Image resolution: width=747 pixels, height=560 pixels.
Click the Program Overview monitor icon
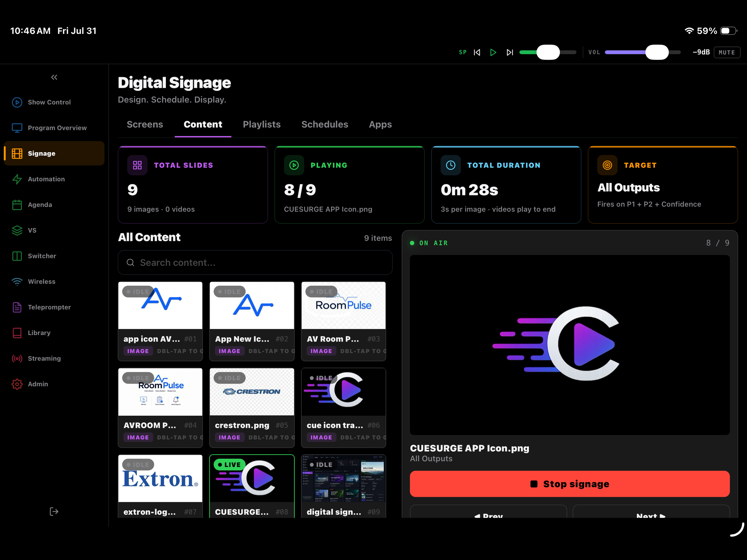coord(17,128)
